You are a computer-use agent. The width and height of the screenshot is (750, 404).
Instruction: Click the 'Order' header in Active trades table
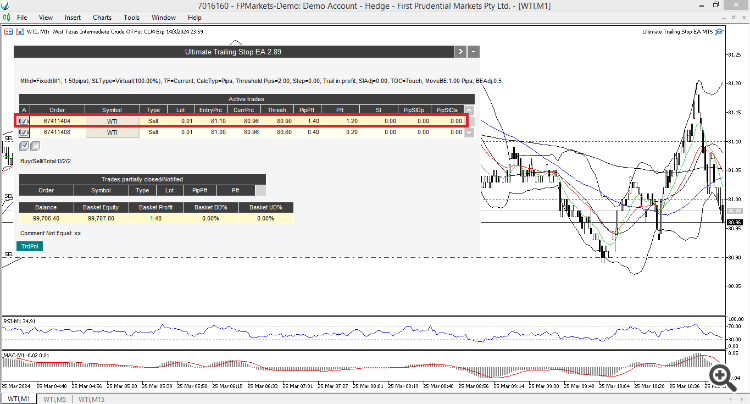click(57, 110)
